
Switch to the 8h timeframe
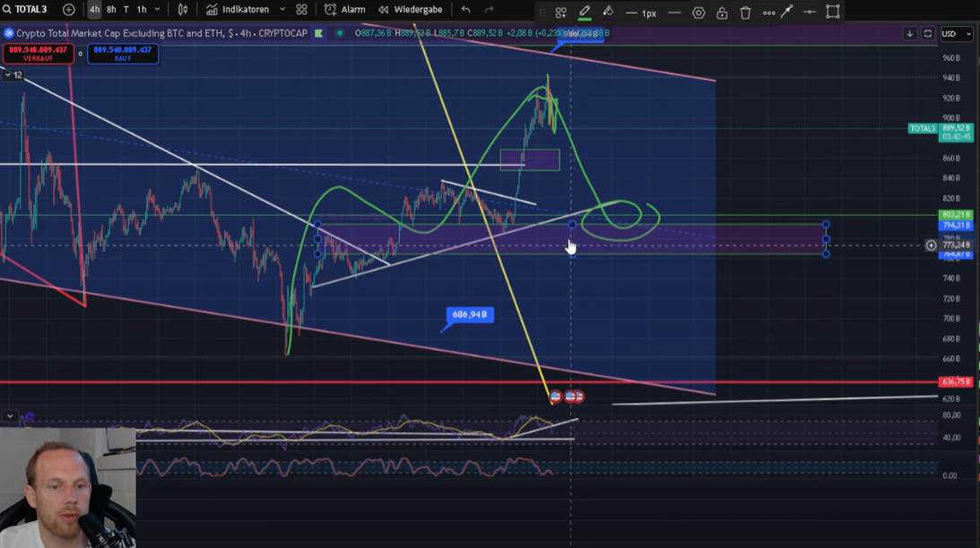tap(111, 9)
